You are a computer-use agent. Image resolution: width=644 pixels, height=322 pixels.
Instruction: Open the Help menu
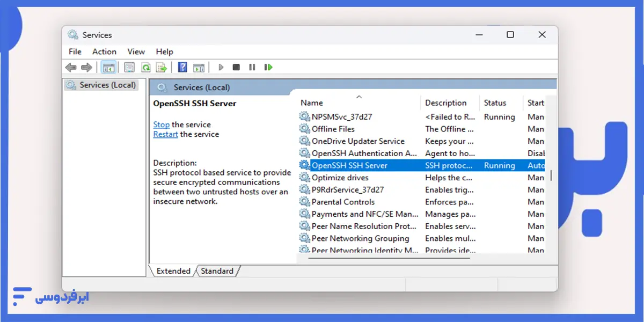click(x=165, y=52)
